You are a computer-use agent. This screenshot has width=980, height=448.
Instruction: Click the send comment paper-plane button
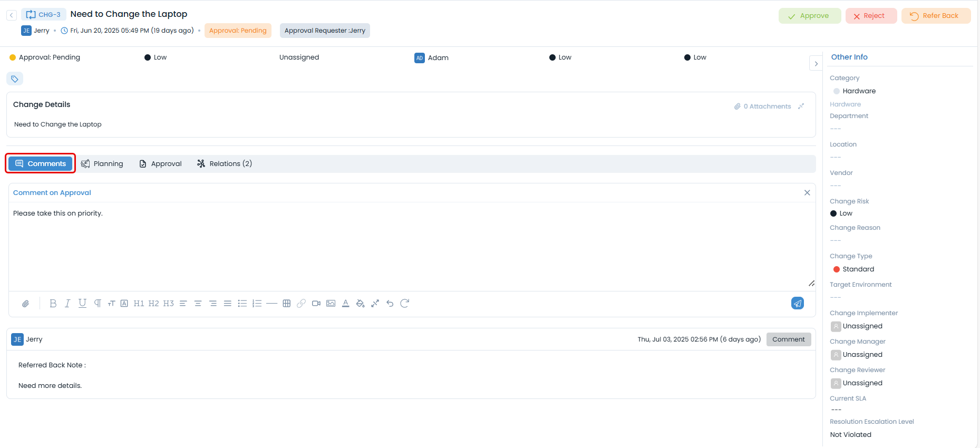[x=797, y=304]
